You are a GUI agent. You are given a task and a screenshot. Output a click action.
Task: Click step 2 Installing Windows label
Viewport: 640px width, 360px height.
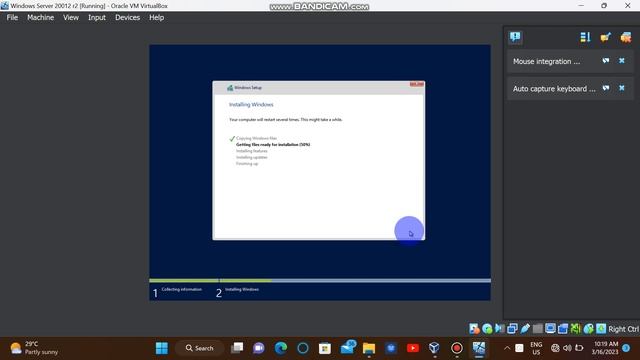tap(242, 289)
